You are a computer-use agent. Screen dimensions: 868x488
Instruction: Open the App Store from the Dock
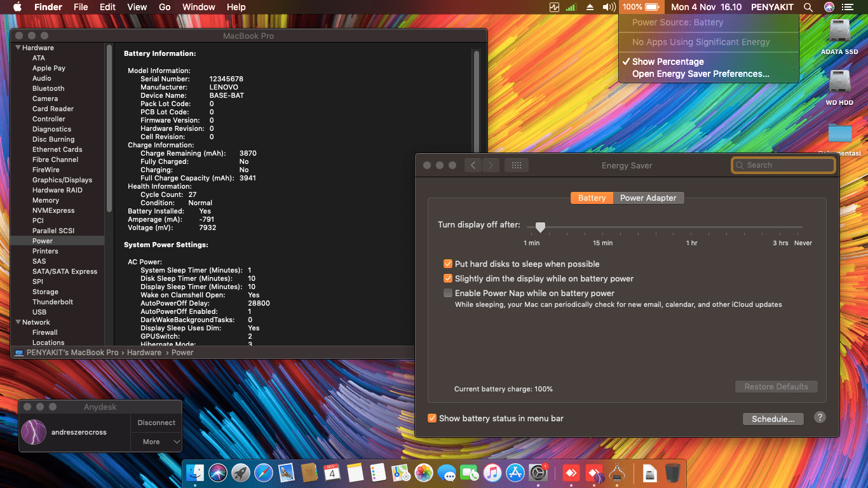coord(515,473)
